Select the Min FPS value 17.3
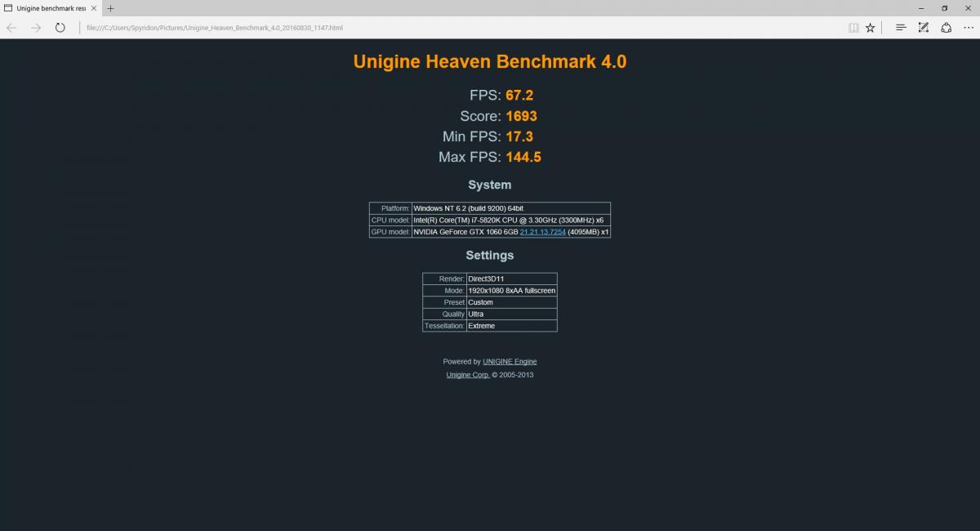The width and height of the screenshot is (980, 531). (x=519, y=136)
